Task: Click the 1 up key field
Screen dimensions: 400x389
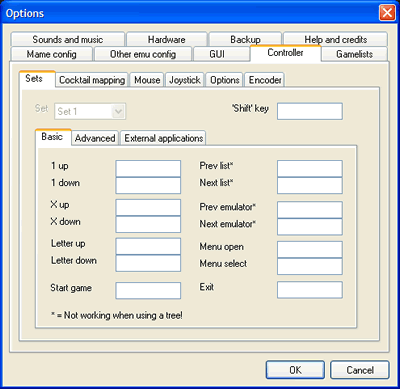Action: pyautogui.click(x=148, y=168)
